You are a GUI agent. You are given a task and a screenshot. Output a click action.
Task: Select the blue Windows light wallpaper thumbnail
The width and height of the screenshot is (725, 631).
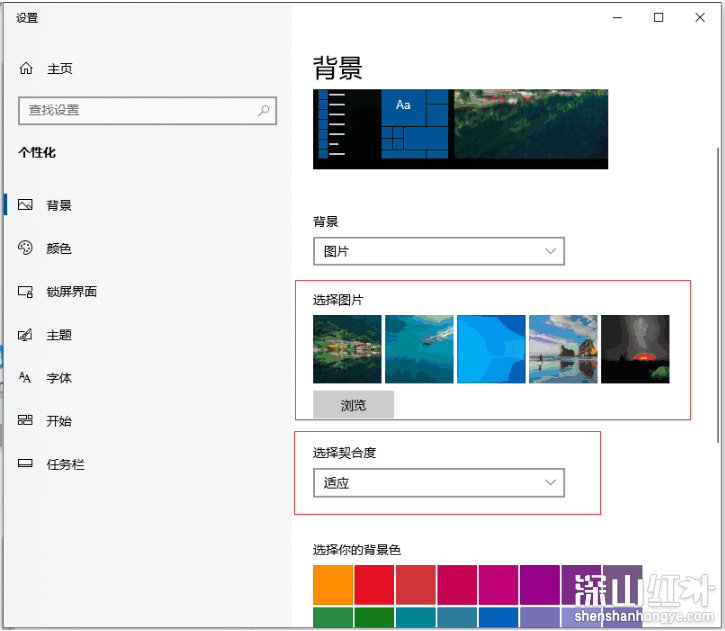491,349
